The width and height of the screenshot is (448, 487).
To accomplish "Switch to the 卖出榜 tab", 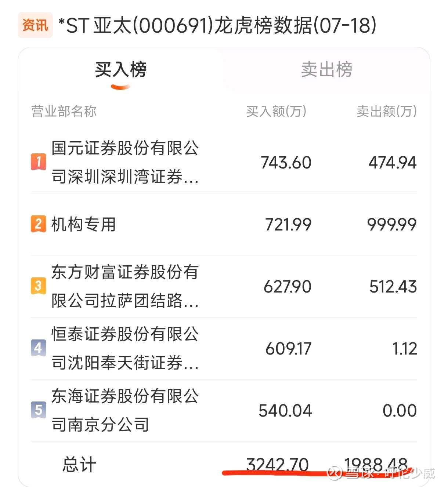I will coord(326,69).
